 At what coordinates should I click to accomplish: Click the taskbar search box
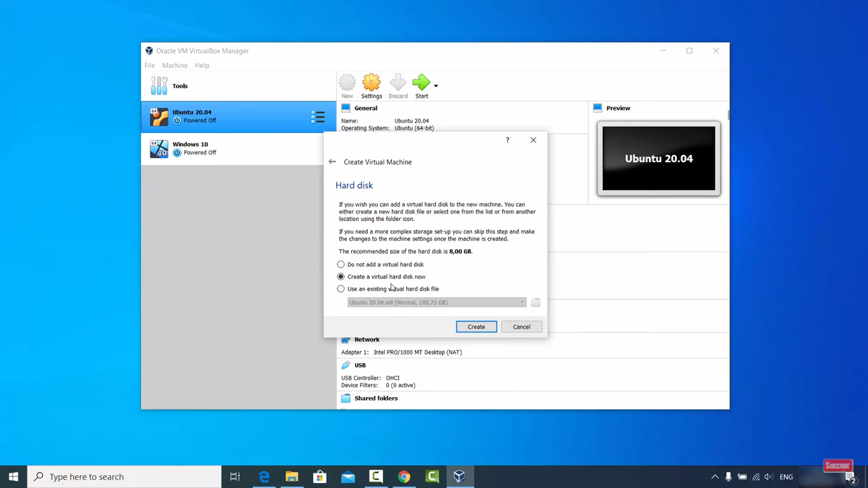[125, 477]
